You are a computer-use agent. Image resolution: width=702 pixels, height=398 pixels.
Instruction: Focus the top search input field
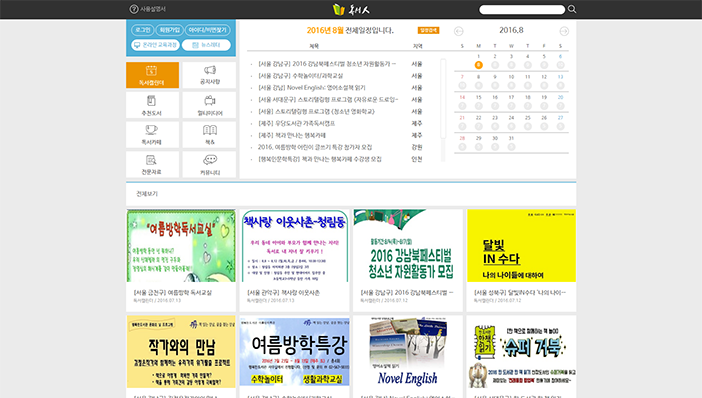522,9
